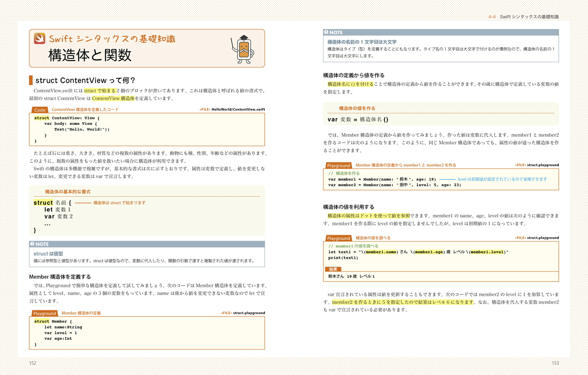
Task: Click the info icon beside 'struct は値型' NOTE
Action: (x=32, y=244)
